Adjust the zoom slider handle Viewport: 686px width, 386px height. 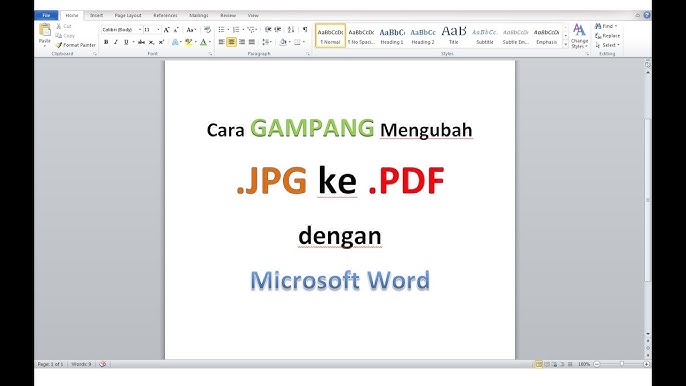point(622,364)
